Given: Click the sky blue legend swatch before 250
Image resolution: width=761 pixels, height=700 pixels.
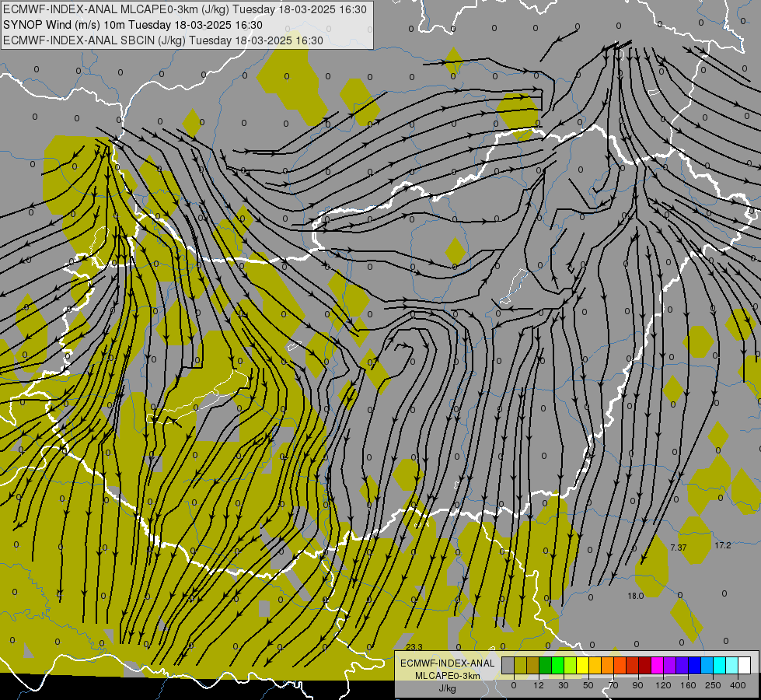Looking at the screenshot, I should point(707,665).
